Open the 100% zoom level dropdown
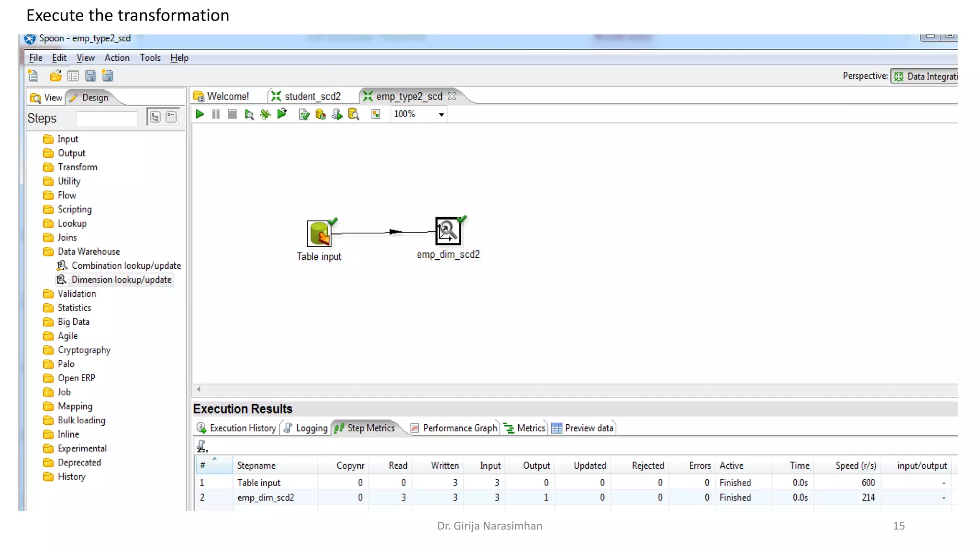This screenshot has width=980, height=551. pyautogui.click(x=441, y=114)
